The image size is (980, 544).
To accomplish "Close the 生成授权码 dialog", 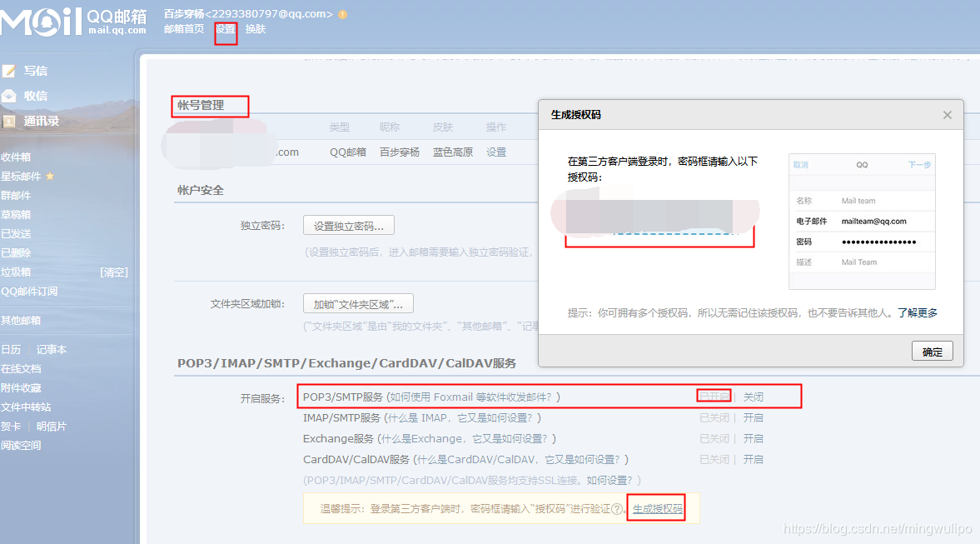I will (x=948, y=115).
